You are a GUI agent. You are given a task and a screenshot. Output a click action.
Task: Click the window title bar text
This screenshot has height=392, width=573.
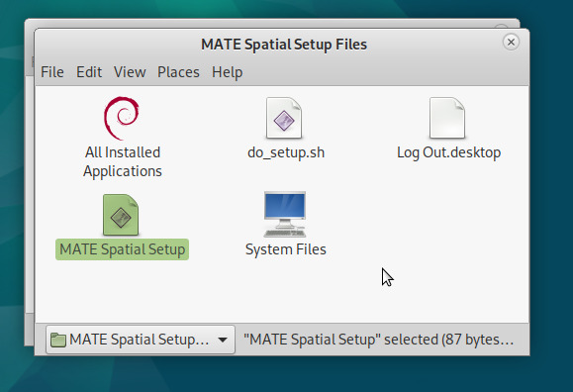[x=284, y=45]
